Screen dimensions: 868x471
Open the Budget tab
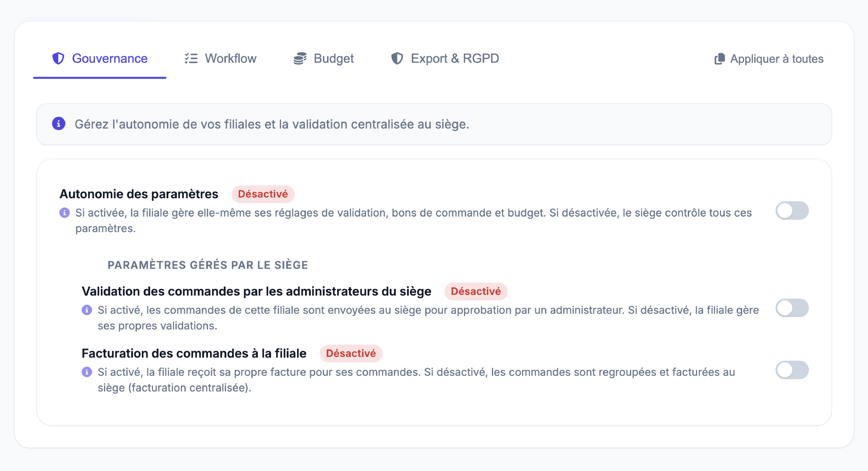point(323,59)
